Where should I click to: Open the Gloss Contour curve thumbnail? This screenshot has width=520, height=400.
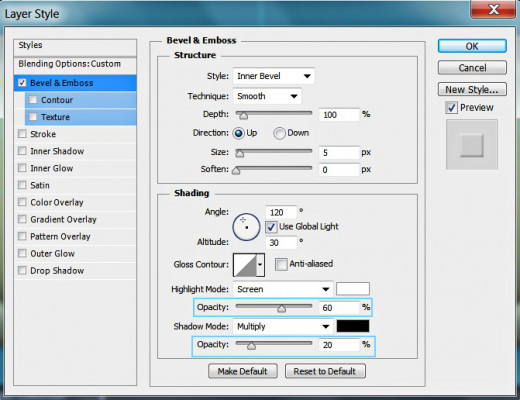(x=245, y=265)
